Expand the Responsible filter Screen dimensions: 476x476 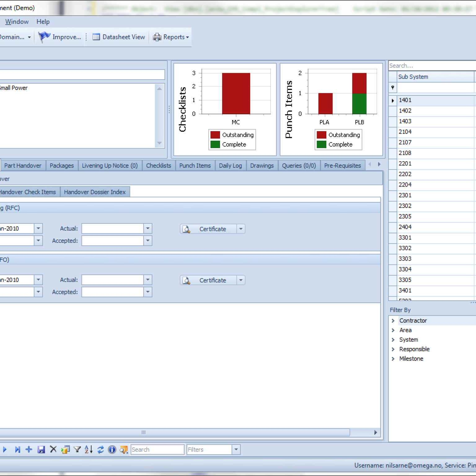pos(393,349)
